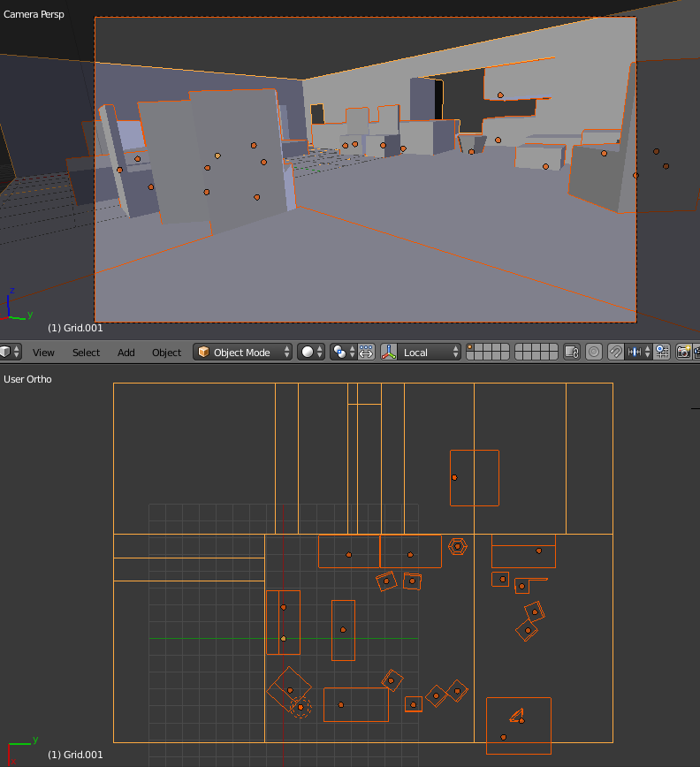Expand the Local transform orientation dropdown
The width and height of the screenshot is (700, 767).
pos(429,353)
